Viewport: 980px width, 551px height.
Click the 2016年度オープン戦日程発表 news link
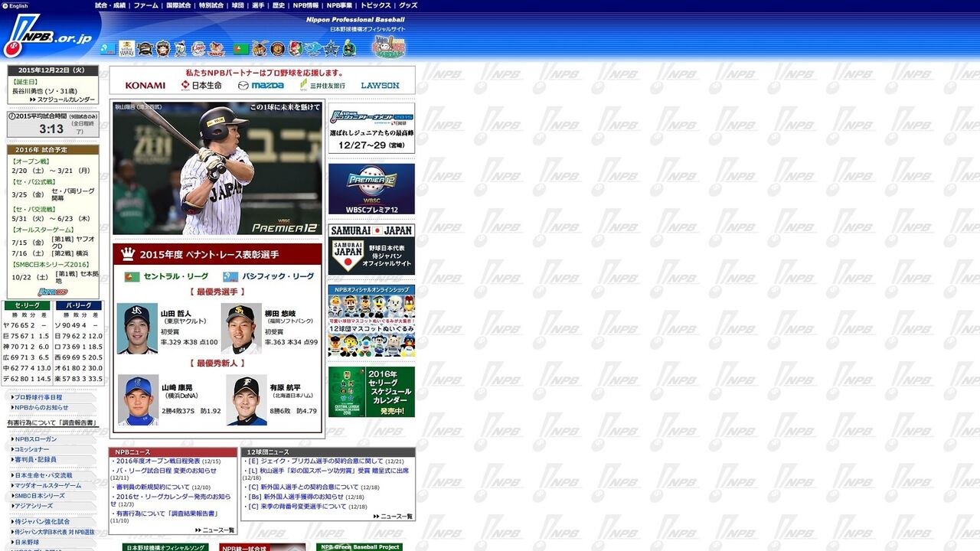tap(158, 461)
